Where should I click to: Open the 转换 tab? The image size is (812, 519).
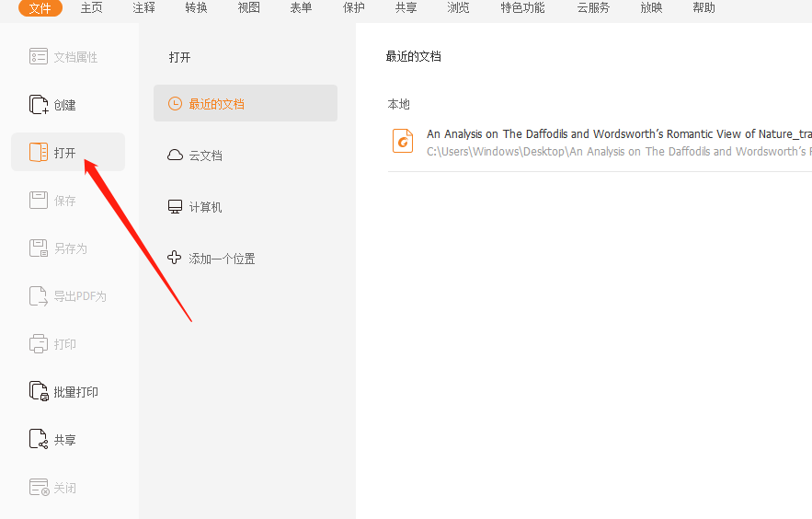pyautogui.click(x=196, y=8)
